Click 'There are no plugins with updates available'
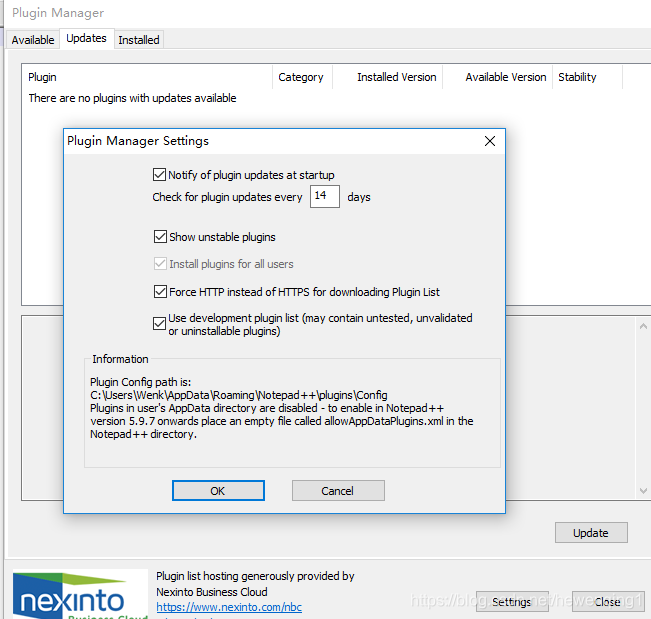 [132, 98]
